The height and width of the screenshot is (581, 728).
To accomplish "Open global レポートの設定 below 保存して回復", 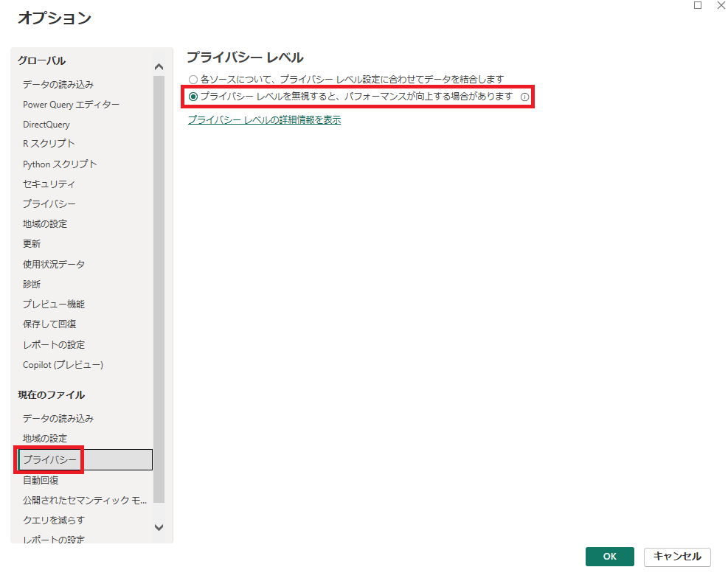I will [x=54, y=345].
